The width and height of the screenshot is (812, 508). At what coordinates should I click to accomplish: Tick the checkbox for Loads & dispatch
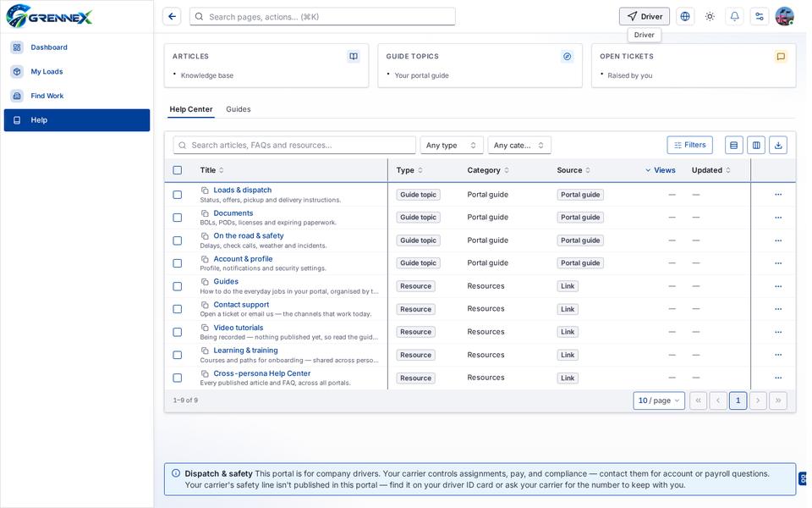pyautogui.click(x=177, y=195)
